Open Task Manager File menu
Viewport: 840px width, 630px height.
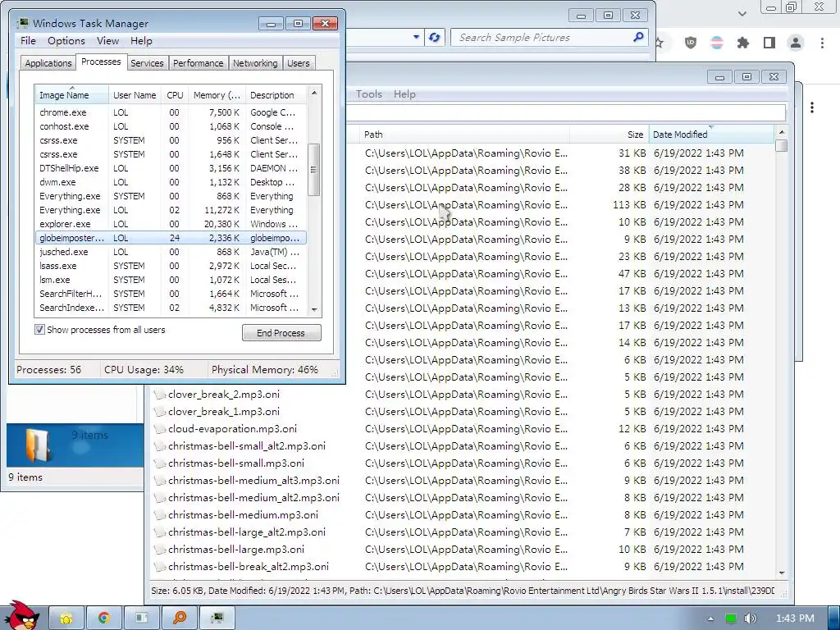[x=28, y=41]
